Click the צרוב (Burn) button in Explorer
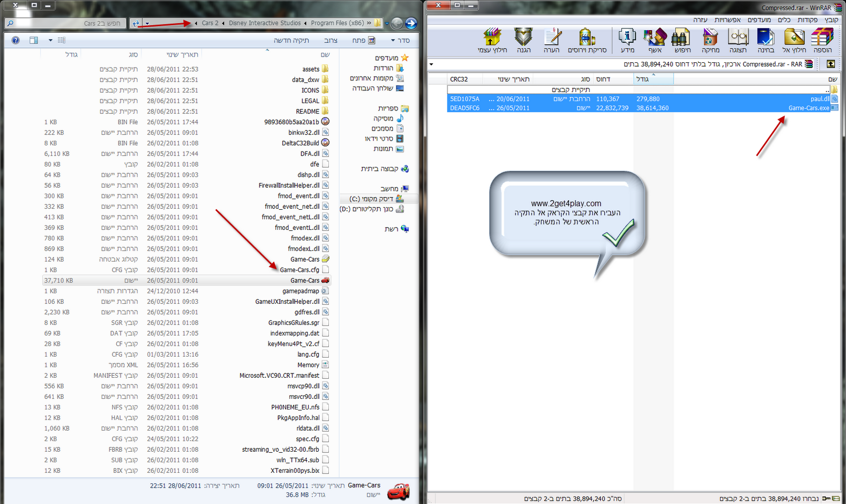The height and width of the screenshot is (504, 846). click(x=330, y=40)
